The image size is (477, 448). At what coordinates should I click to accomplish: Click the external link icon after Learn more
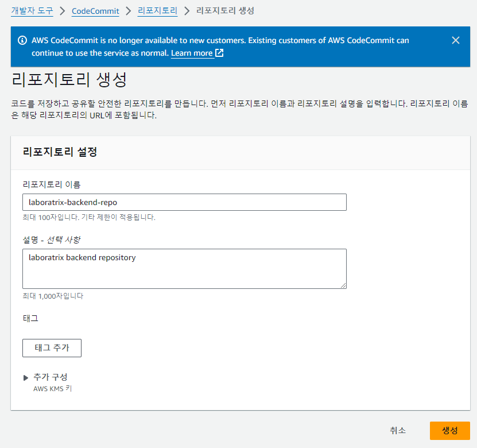click(x=219, y=53)
